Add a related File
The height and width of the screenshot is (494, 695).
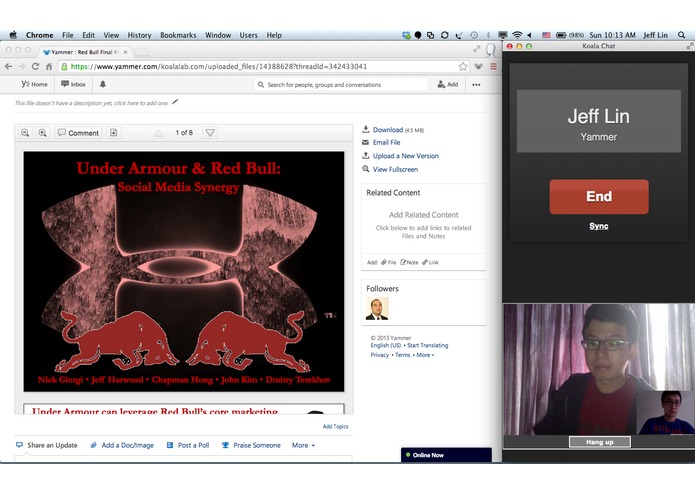[389, 262]
